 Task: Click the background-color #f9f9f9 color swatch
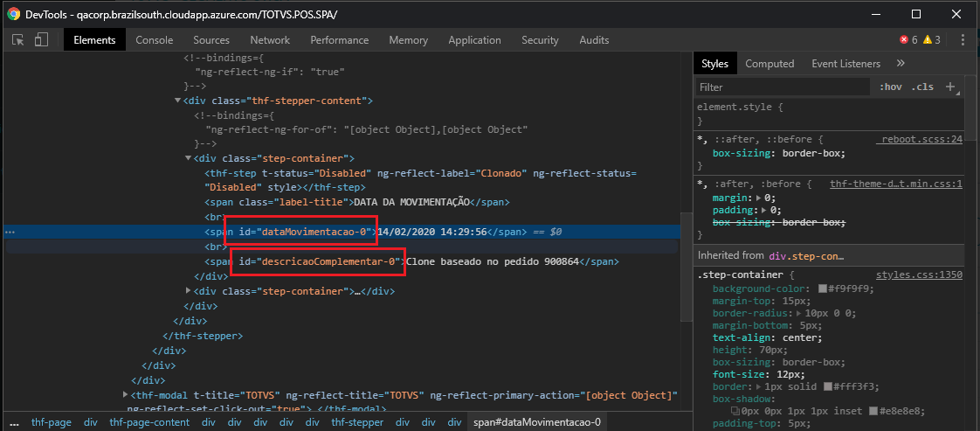[x=823, y=288]
